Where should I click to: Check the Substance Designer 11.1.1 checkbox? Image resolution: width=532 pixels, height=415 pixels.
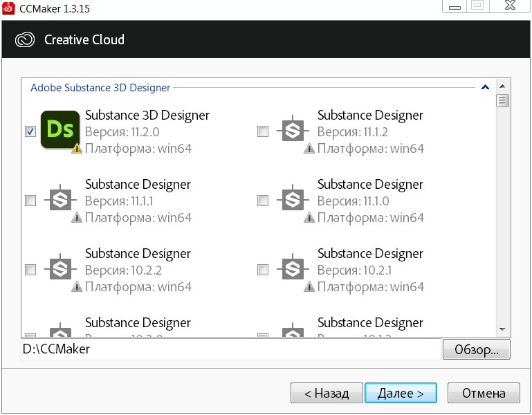(x=30, y=201)
